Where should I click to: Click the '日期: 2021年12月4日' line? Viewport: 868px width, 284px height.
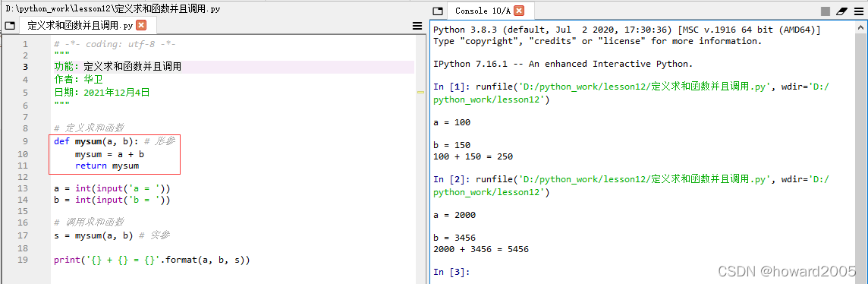[102, 93]
